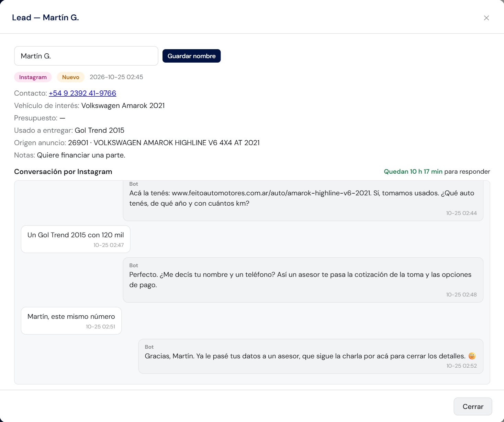The image size is (504, 422).
Task: Click the timestamp 10-25 02:48
Action: pyautogui.click(x=461, y=295)
